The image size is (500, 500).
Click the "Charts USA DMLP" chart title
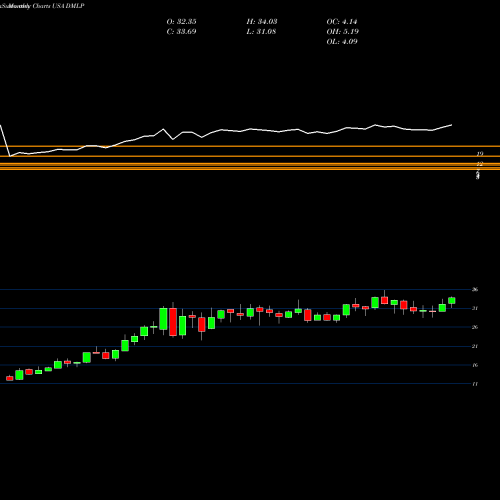click(58, 6)
